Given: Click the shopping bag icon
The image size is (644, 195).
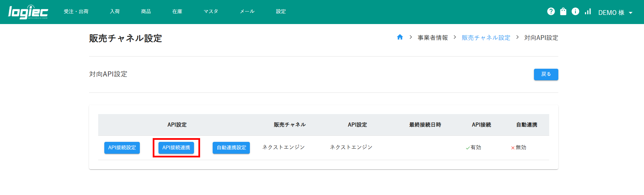Looking at the screenshot, I should point(563,12).
